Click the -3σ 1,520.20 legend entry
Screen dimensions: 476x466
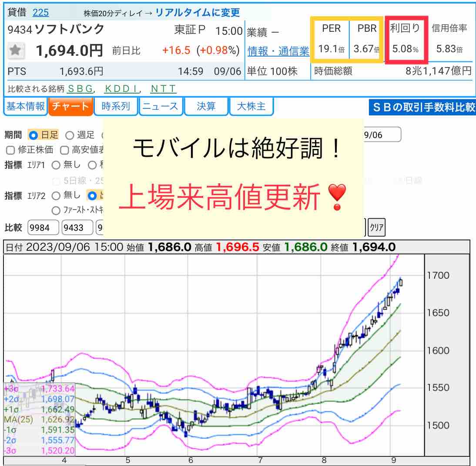39,450
